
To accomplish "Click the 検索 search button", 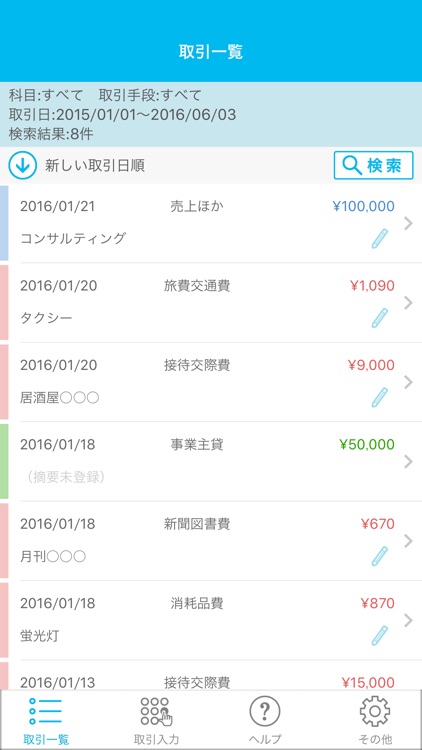I will (373, 165).
